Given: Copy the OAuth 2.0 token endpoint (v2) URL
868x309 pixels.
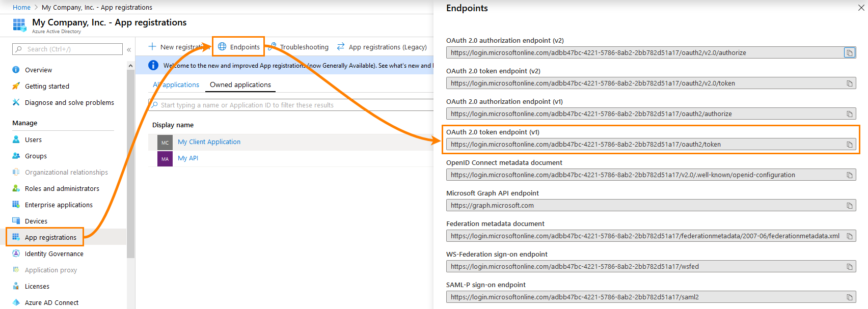Looking at the screenshot, I should 849,83.
